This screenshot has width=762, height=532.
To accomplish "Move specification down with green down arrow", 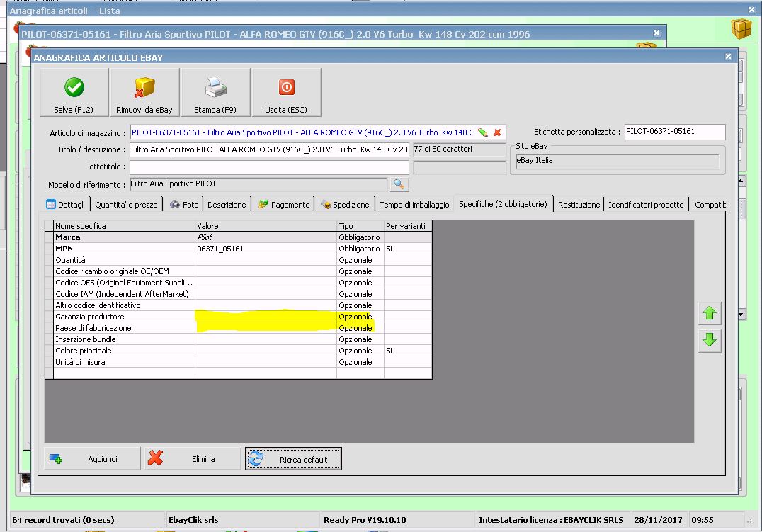I will pos(710,339).
